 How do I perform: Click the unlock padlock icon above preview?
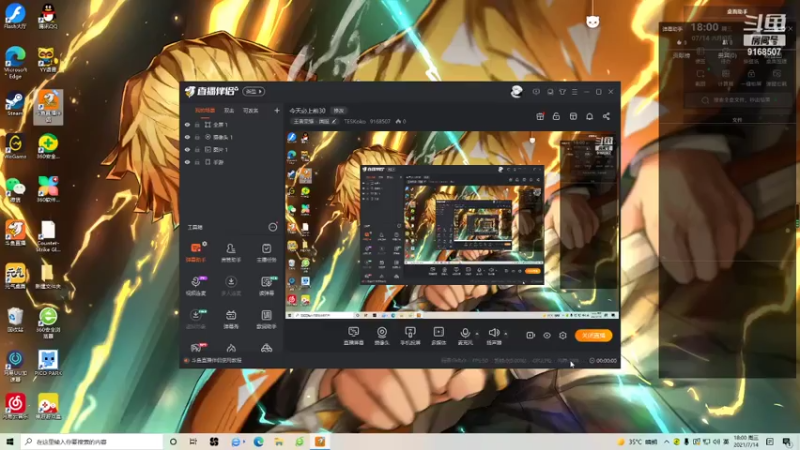pos(556,116)
